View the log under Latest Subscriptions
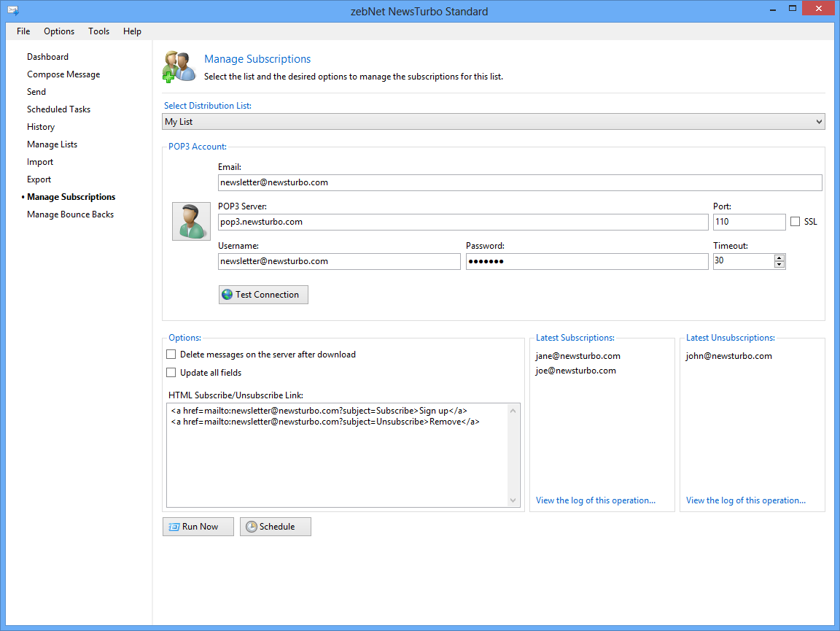 pyautogui.click(x=596, y=500)
